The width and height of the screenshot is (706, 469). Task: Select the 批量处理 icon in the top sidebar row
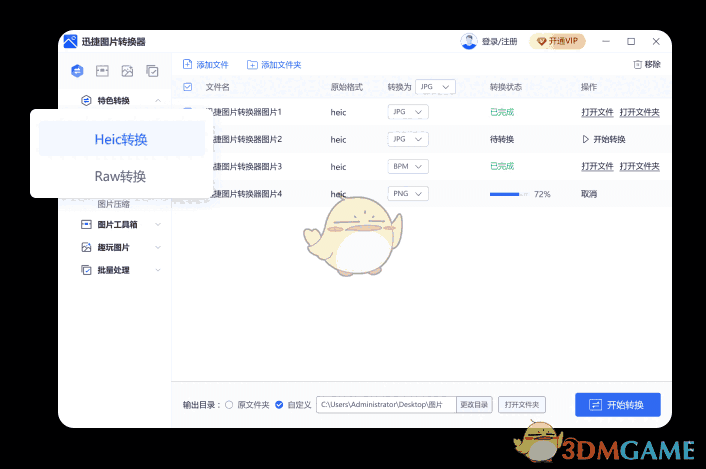(152, 71)
